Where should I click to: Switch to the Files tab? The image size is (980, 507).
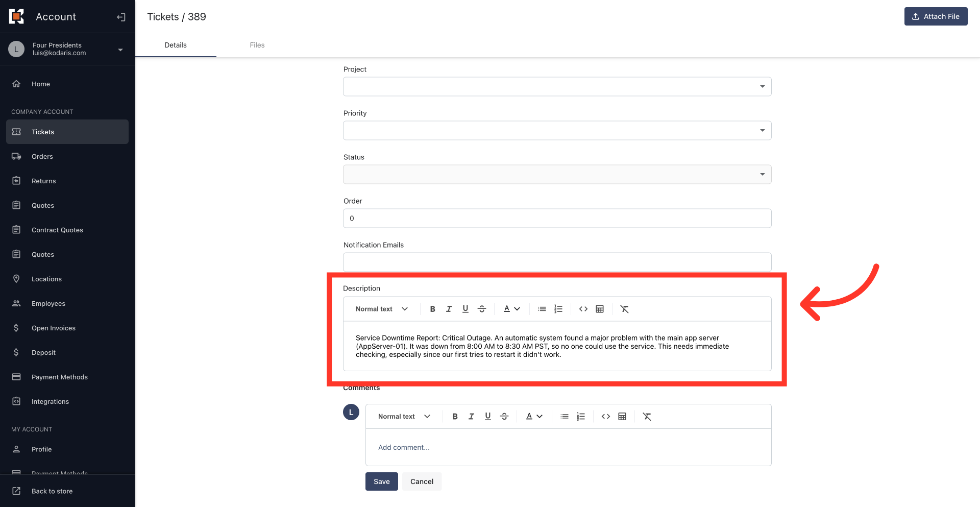click(257, 45)
